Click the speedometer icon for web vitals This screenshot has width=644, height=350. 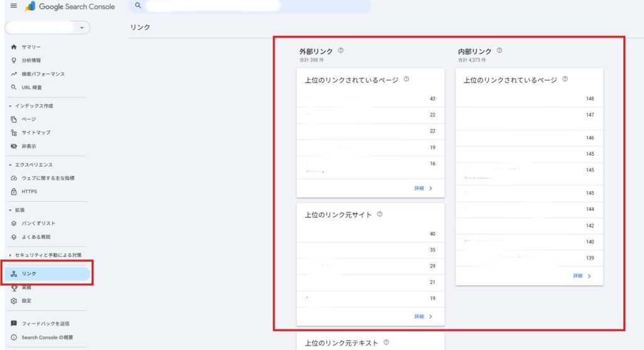coord(14,178)
